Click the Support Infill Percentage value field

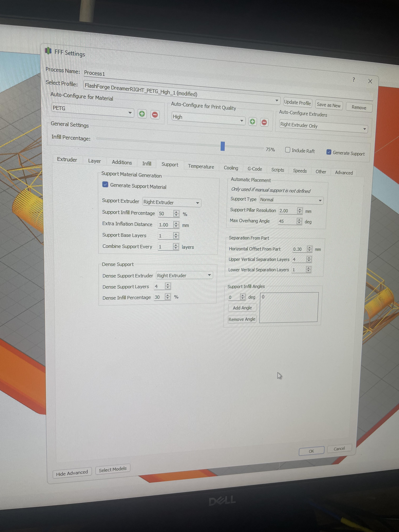point(165,214)
